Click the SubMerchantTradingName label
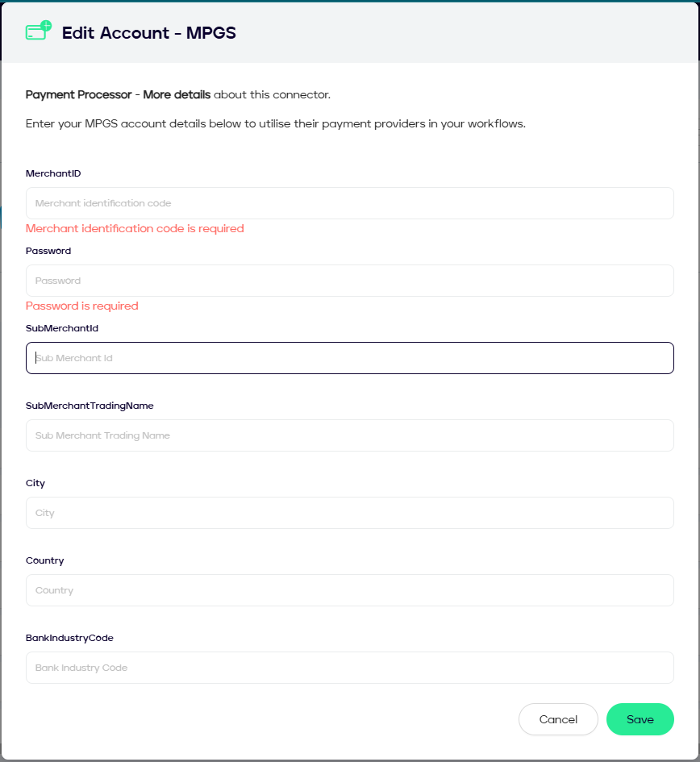Viewport: 700px width, 762px height. pyautogui.click(x=90, y=406)
